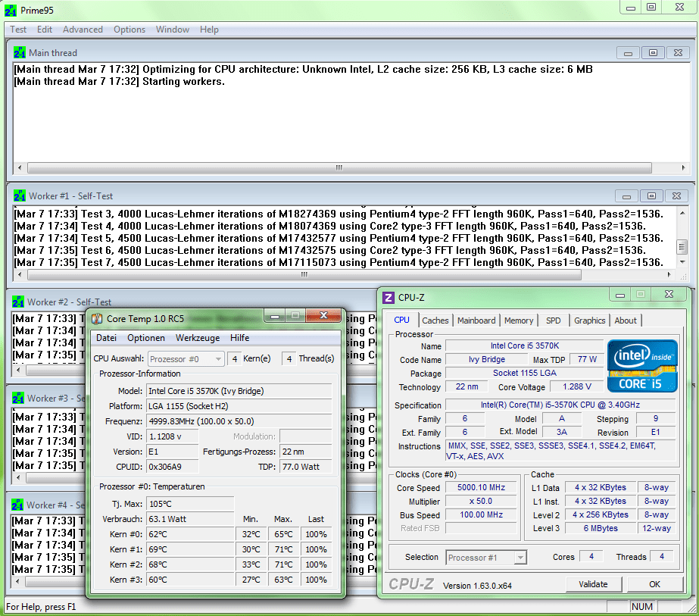This screenshot has width=699, height=616.
Task: Click the Main thread horizontal scrollbar thumb
Action: 339,167
